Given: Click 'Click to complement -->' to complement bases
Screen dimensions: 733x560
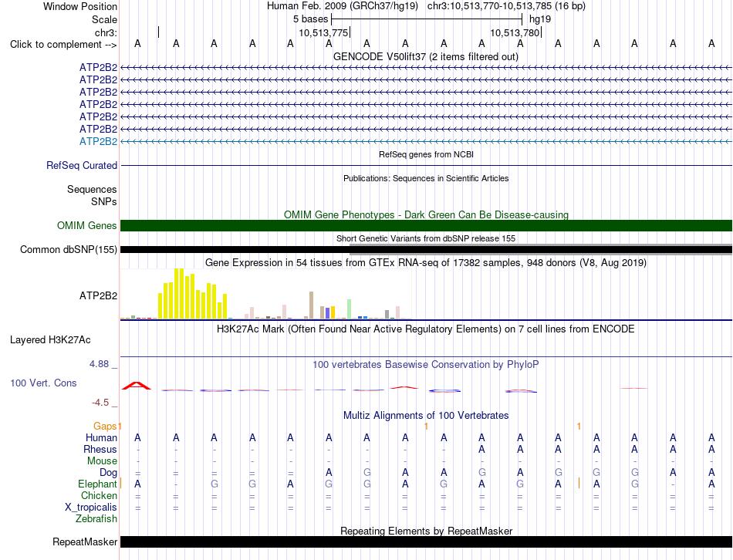Looking at the screenshot, I should [x=63, y=45].
